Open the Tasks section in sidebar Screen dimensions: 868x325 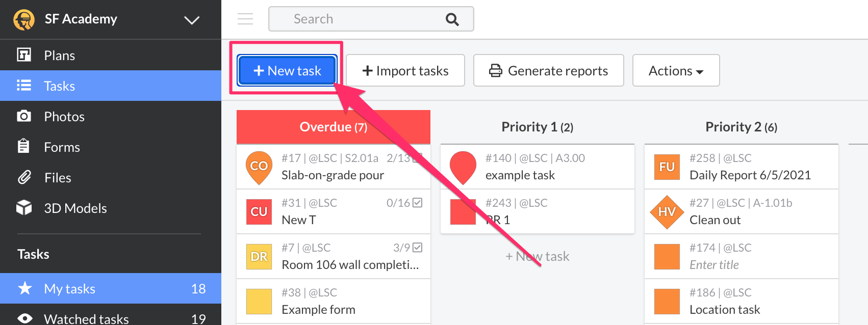point(59,86)
